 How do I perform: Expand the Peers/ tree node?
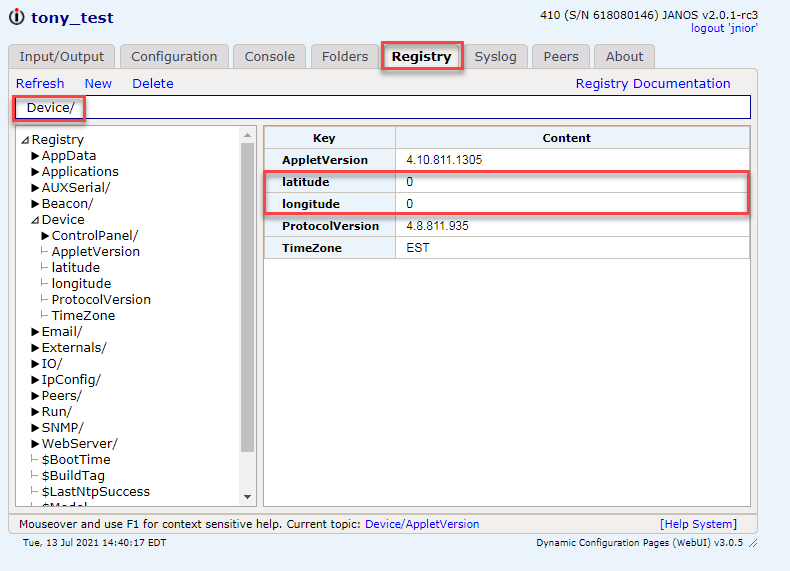(35, 396)
